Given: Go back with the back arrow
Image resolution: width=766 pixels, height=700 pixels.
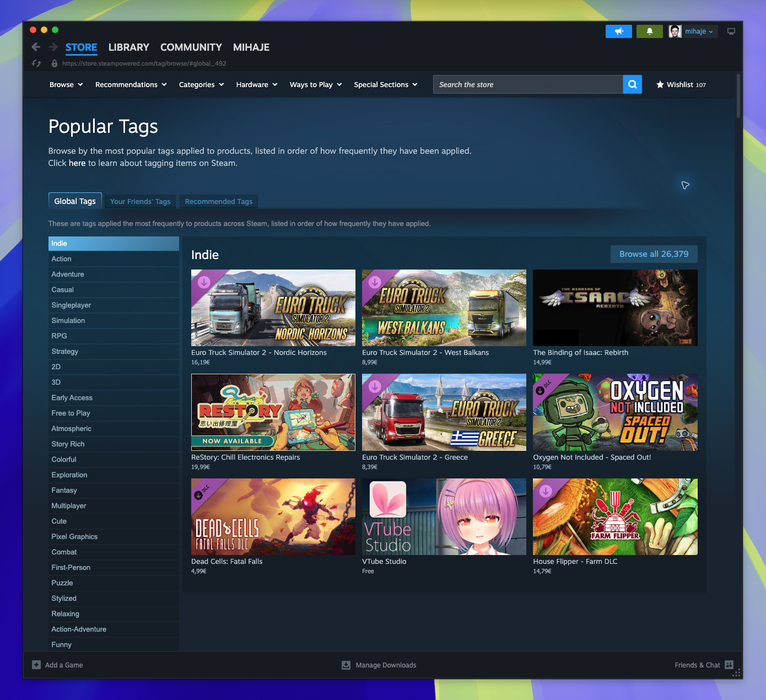Looking at the screenshot, I should (36, 47).
